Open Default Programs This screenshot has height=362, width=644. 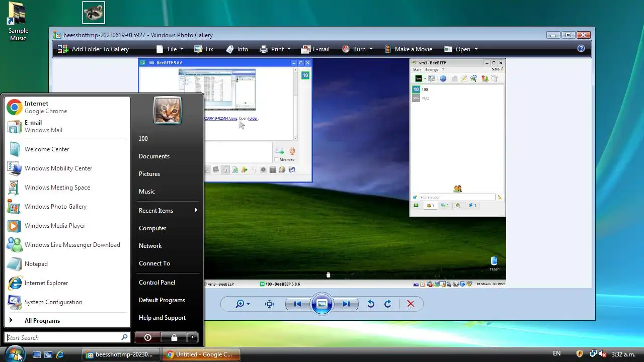(167, 300)
